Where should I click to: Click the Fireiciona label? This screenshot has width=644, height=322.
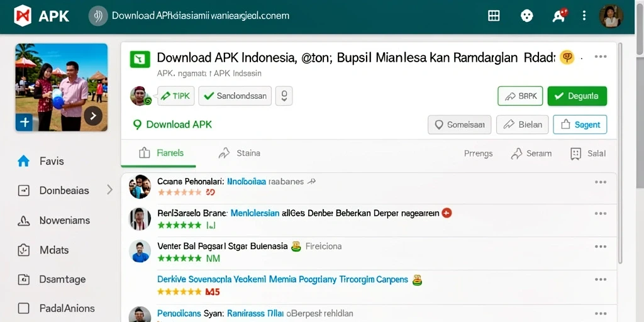click(x=324, y=247)
